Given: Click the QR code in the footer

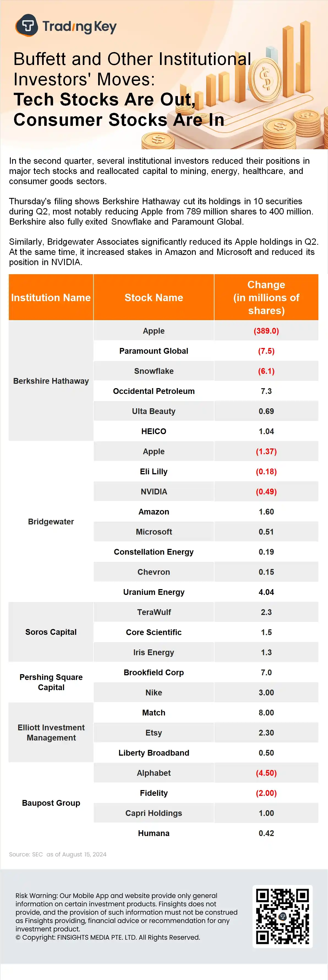Looking at the screenshot, I should 282,916.
